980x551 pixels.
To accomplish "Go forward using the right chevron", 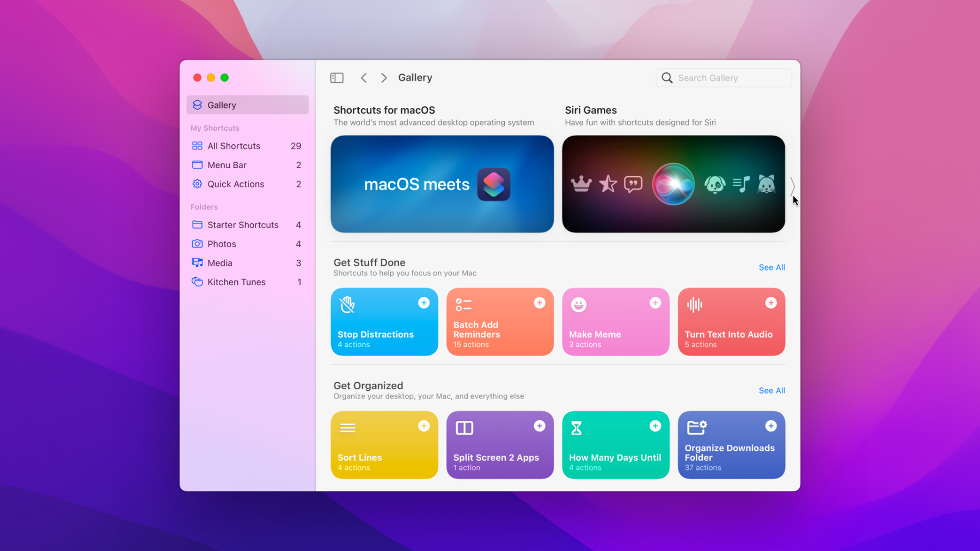I will [x=384, y=78].
